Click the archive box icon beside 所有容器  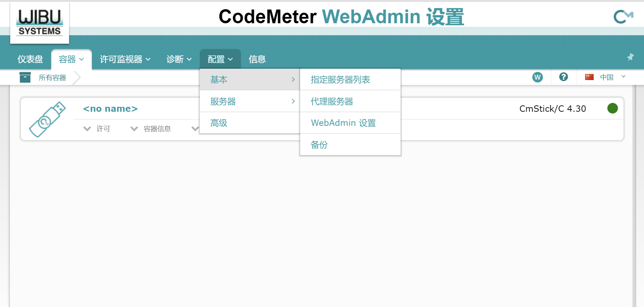[25, 78]
